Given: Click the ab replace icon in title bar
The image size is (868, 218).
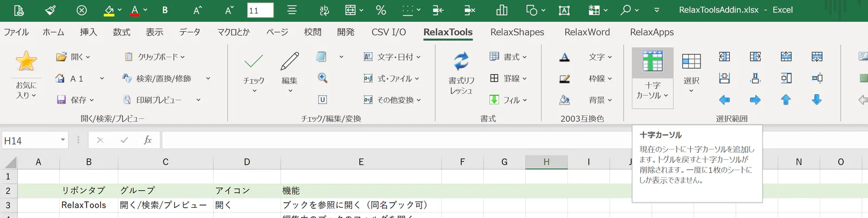Looking at the screenshot, I should point(324,10).
